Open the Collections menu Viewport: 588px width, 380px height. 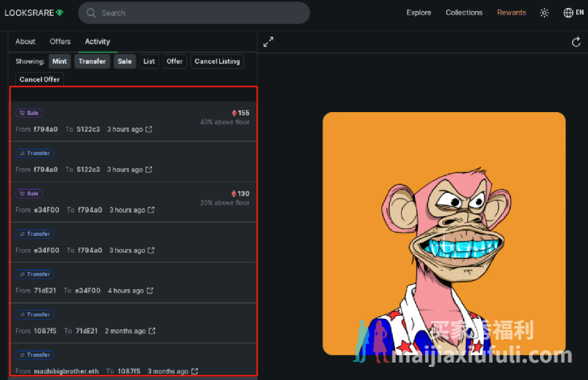click(464, 12)
